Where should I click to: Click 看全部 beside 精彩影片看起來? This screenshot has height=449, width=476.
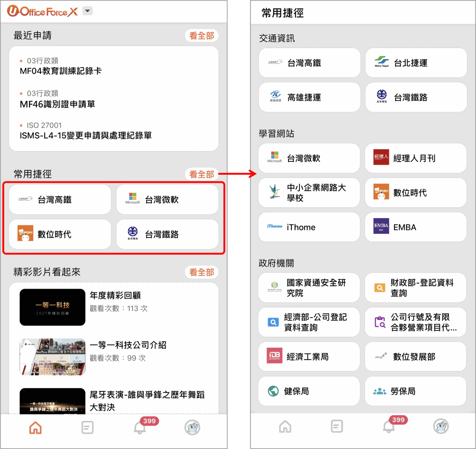coord(201,272)
